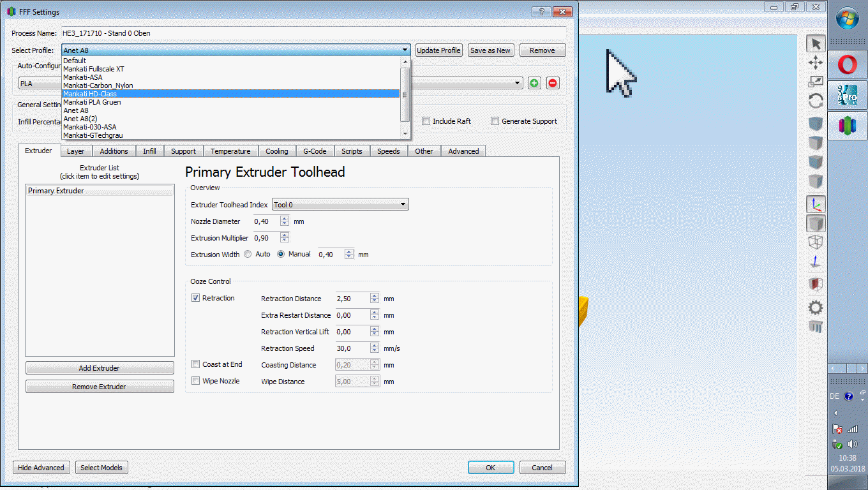Screen dimensions: 868x490
Task: Open the Temperature tab
Action: (230, 151)
